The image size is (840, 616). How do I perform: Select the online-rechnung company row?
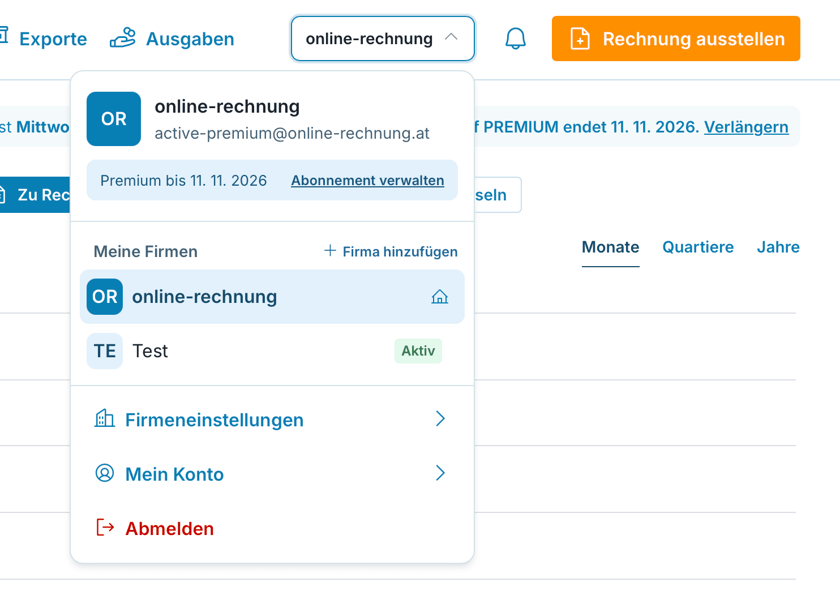coord(272,297)
